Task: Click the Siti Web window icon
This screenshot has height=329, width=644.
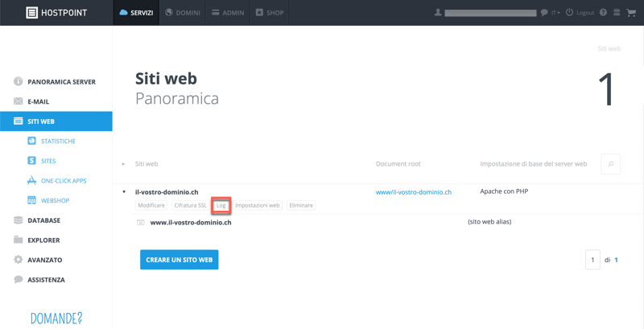Action: [18, 121]
